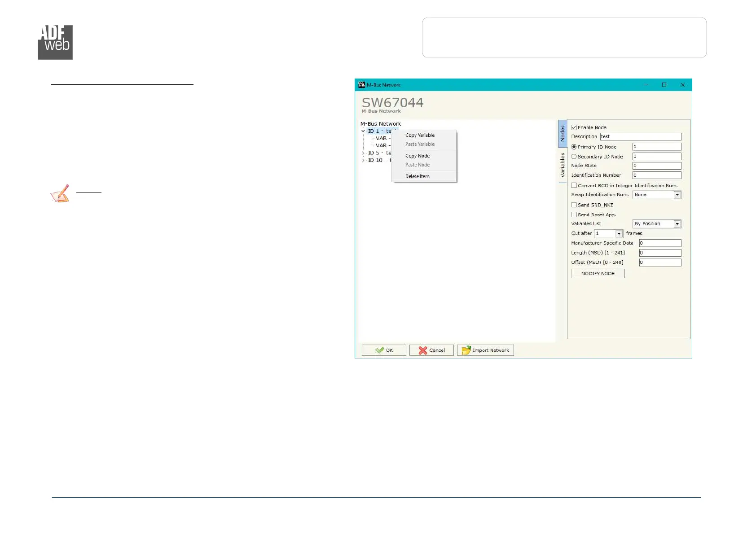The image size is (756, 534).
Task: Select the second VAR item under ID 1
Action: (x=383, y=145)
